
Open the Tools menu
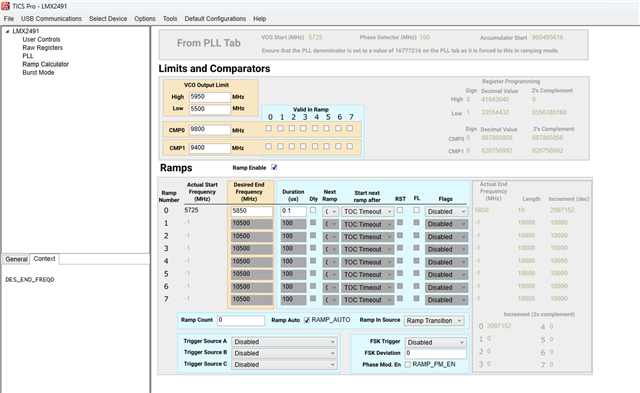click(170, 19)
